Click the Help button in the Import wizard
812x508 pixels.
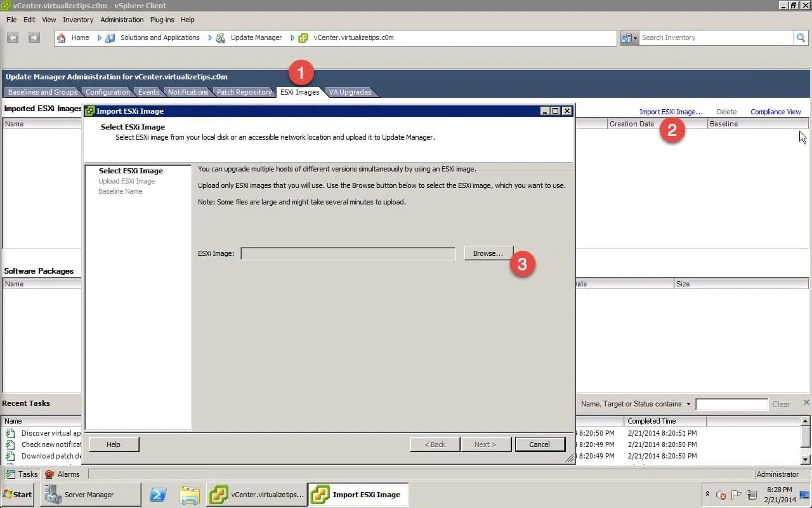pos(114,444)
